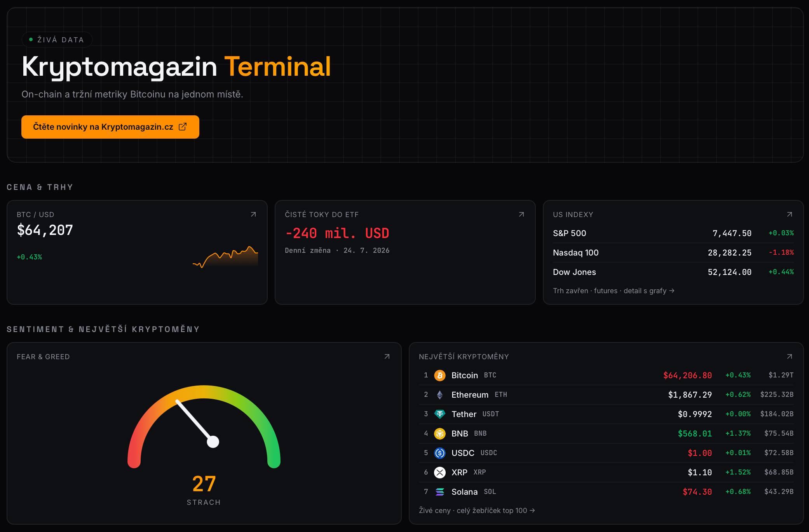Click the NEJVĚTŠÍ KRYPTOMĚNY card title
Image resolution: width=809 pixels, height=532 pixels.
(x=464, y=357)
